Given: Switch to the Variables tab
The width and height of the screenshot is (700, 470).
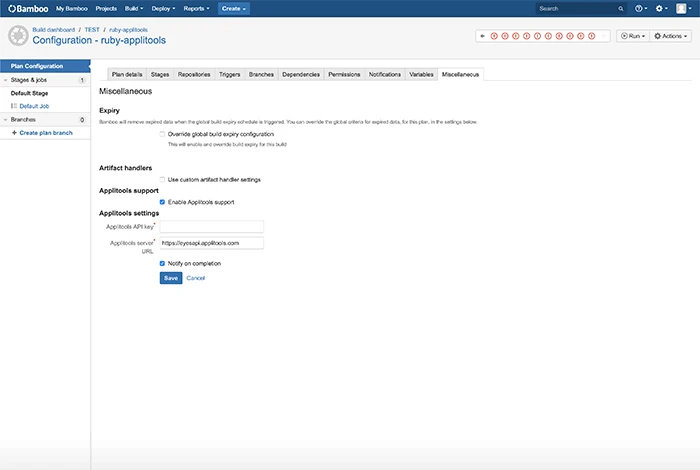Looking at the screenshot, I should 421,75.
